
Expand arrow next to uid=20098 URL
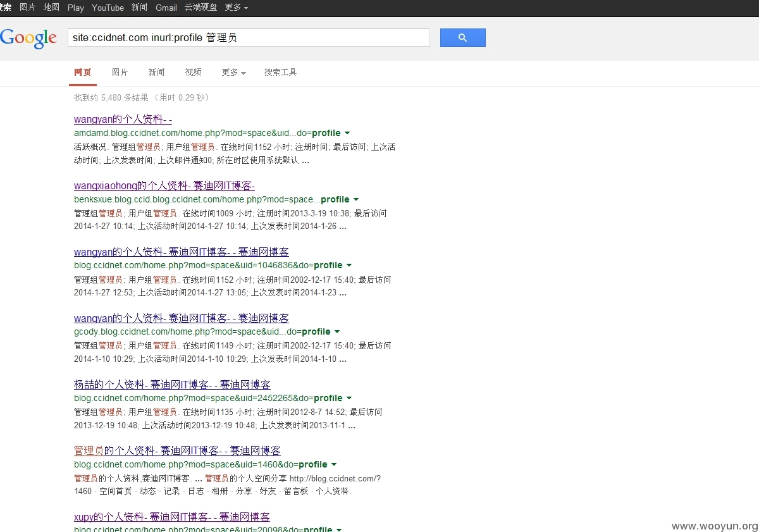tap(339, 529)
